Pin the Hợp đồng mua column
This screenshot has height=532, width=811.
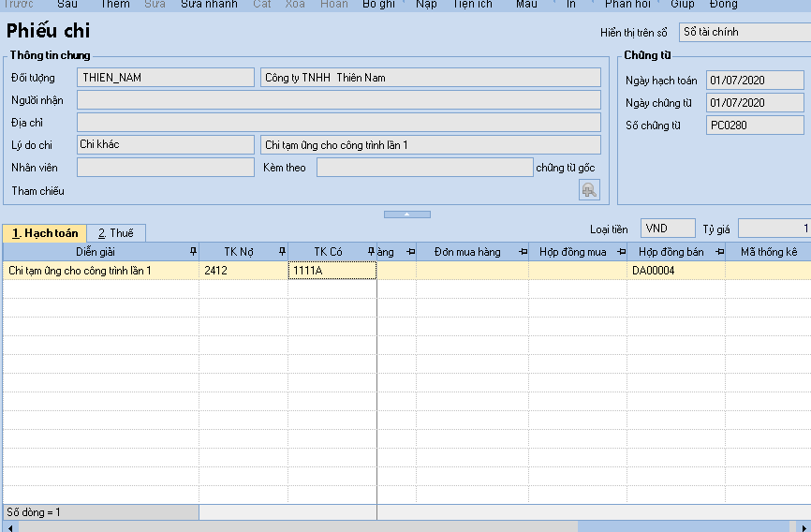621,252
